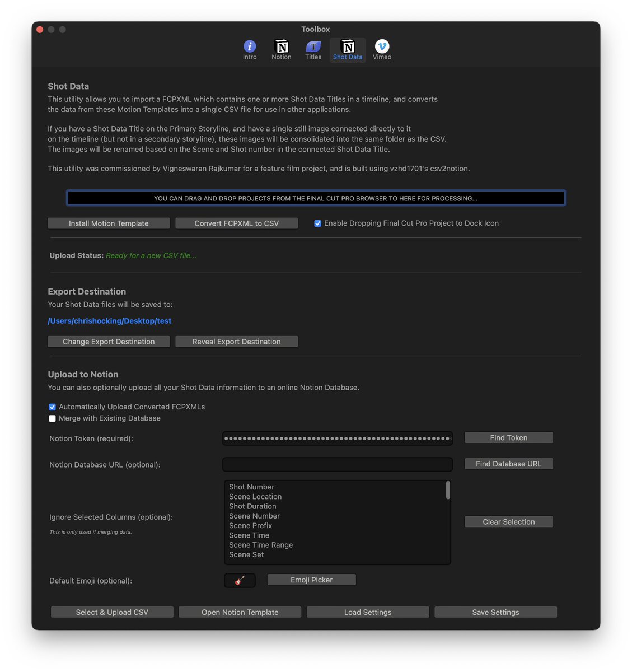The height and width of the screenshot is (672, 632).
Task: Clear Selection of ignored columns
Action: (509, 522)
